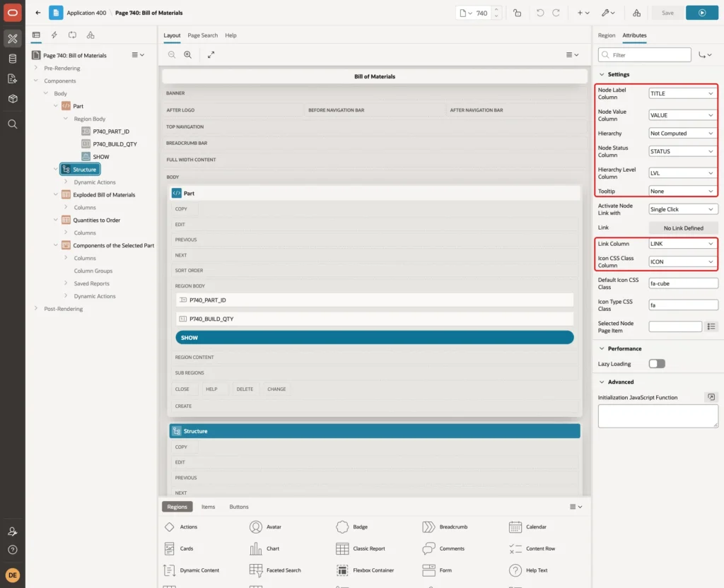Open the Create plus menu
The image size is (724, 588).
click(583, 13)
